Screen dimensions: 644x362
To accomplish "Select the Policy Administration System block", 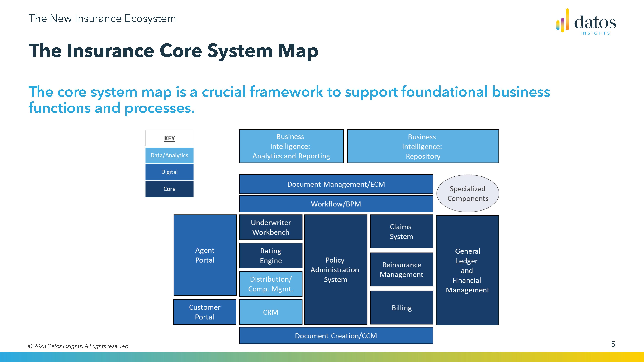I will tap(336, 269).
